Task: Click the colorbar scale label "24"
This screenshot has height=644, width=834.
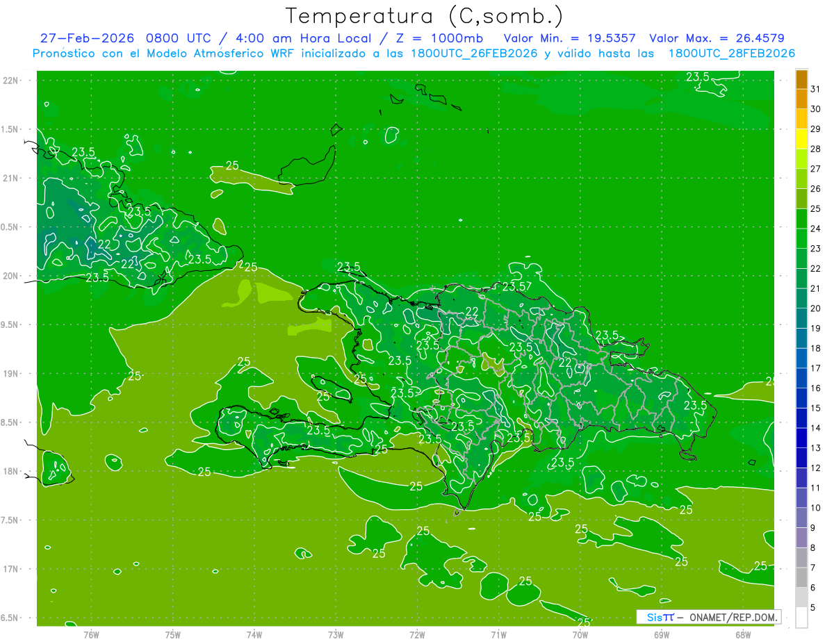Action: pyautogui.click(x=815, y=229)
